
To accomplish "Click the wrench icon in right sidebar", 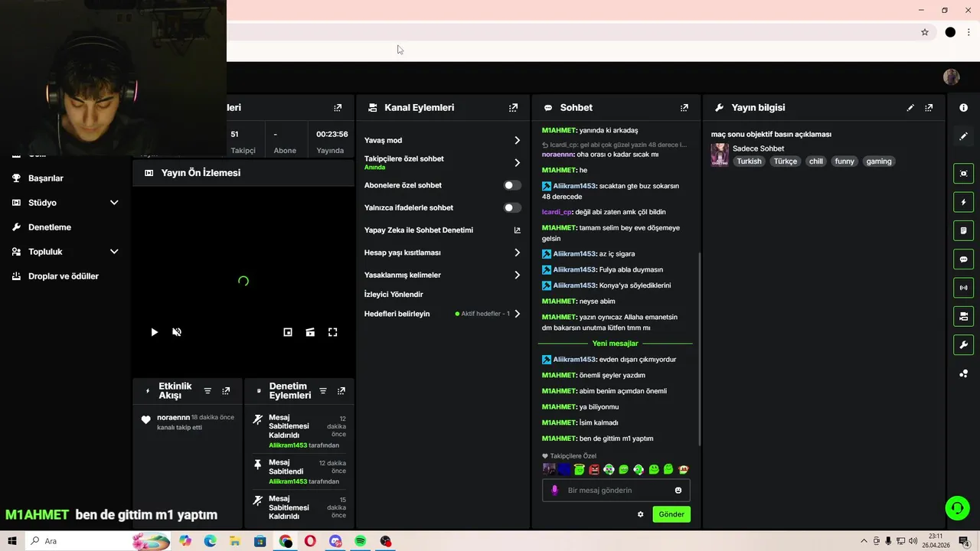I will pos(963,345).
